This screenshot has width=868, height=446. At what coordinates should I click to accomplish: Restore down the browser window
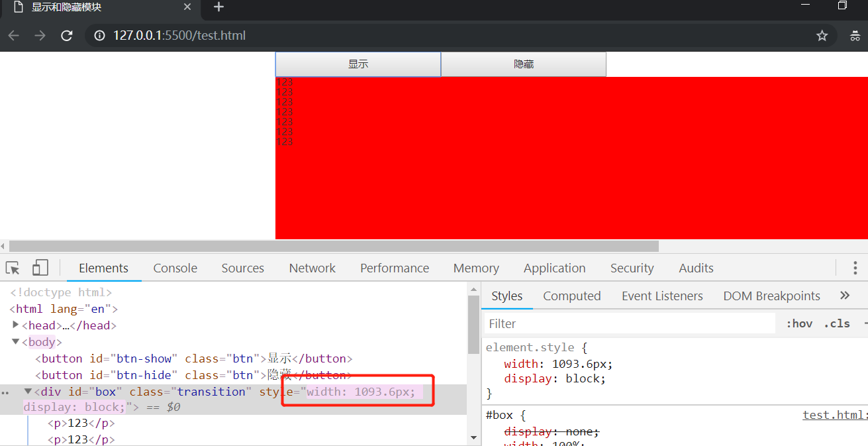tap(842, 5)
